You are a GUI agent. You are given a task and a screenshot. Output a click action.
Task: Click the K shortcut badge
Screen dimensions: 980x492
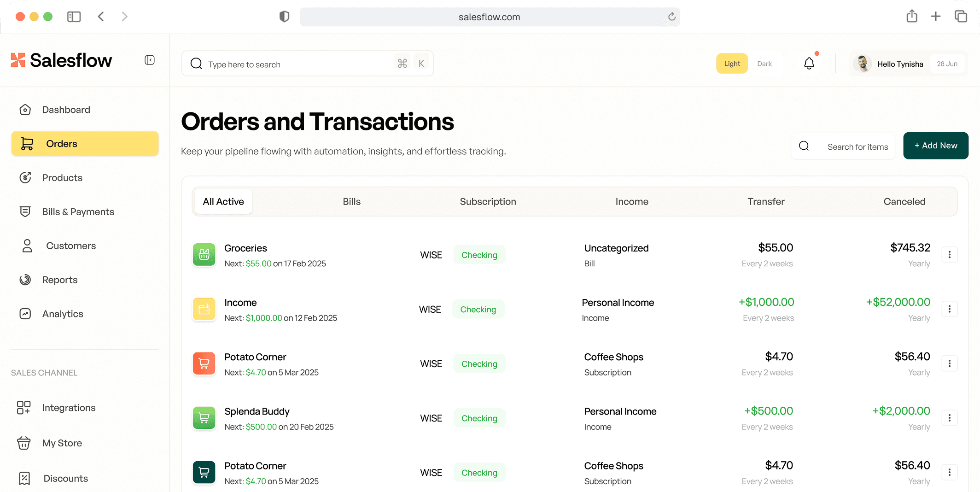pos(421,64)
